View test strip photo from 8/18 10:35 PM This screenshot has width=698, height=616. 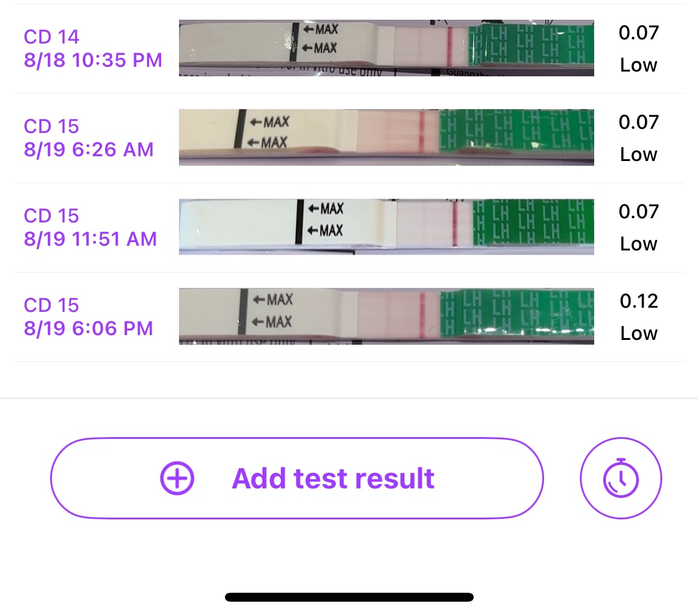coord(386,48)
